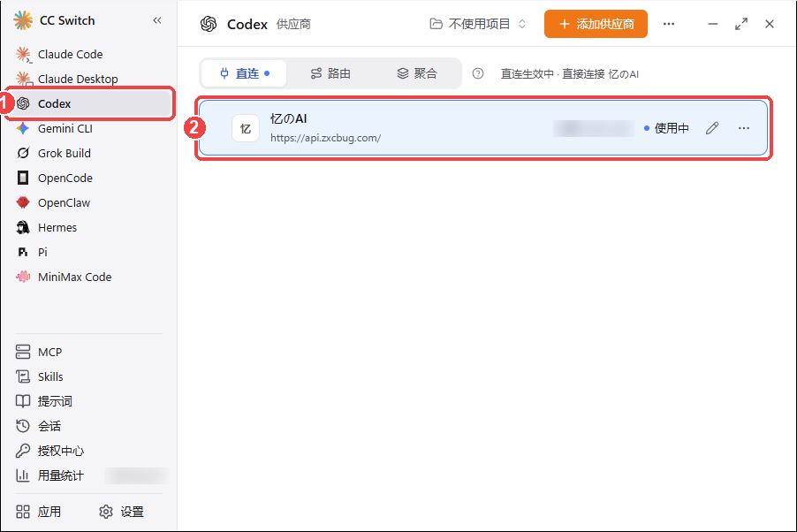Edit 忆のAI provider with pencil icon
The height and width of the screenshot is (532, 797).
[712, 128]
